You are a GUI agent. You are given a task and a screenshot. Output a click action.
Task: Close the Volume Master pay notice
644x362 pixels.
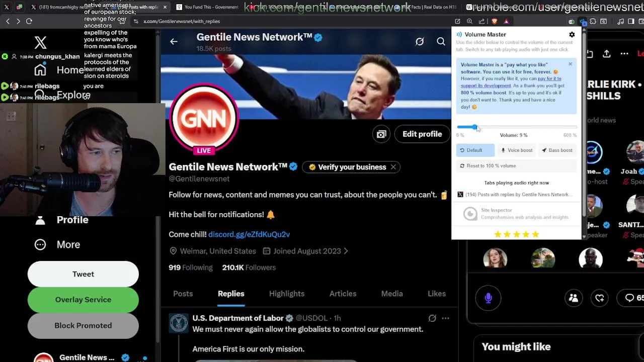click(x=570, y=64)
